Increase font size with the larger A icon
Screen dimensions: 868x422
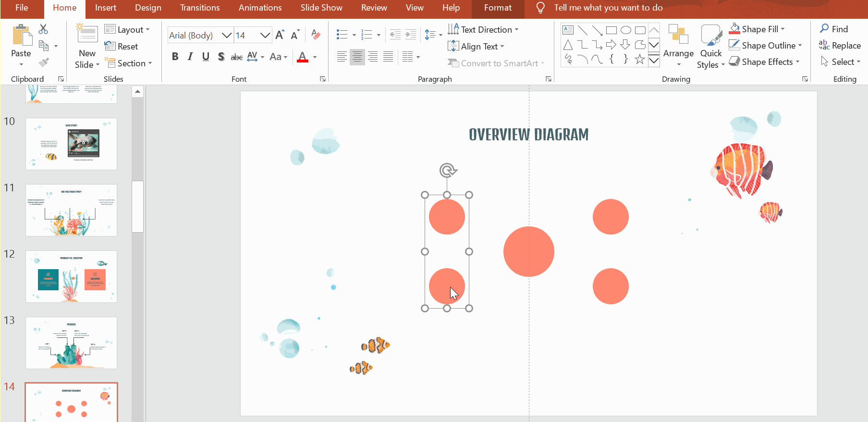click(280, 35)
